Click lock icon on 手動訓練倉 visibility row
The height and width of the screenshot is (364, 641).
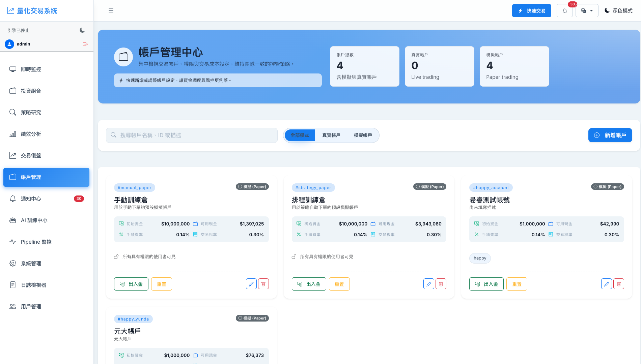point(116,257)
